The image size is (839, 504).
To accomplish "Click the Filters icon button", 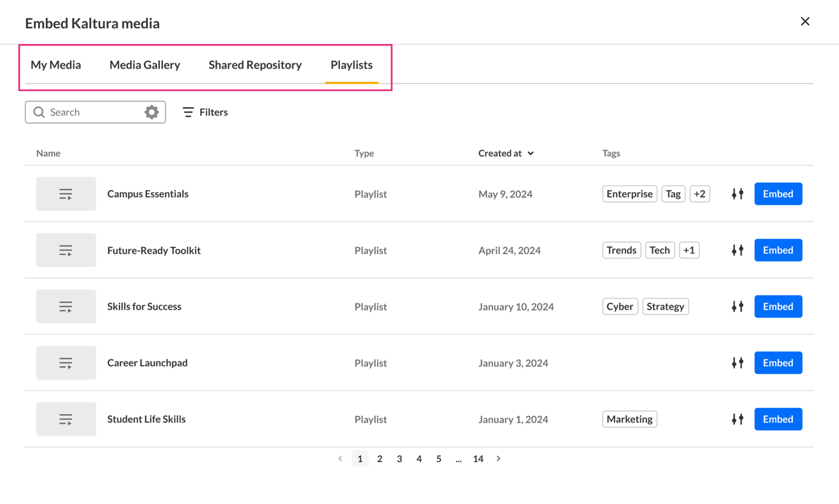I will [x=188, y=112].
